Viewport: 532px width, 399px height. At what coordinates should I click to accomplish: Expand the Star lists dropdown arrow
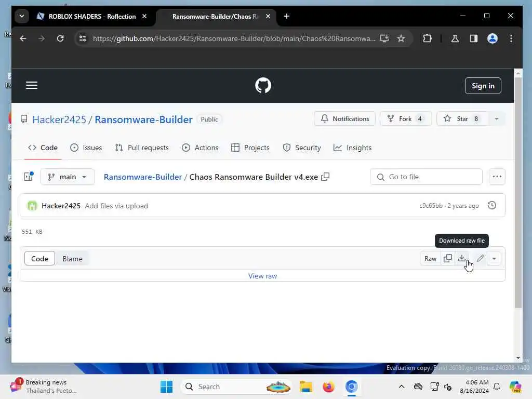click(x=496, y=119)
